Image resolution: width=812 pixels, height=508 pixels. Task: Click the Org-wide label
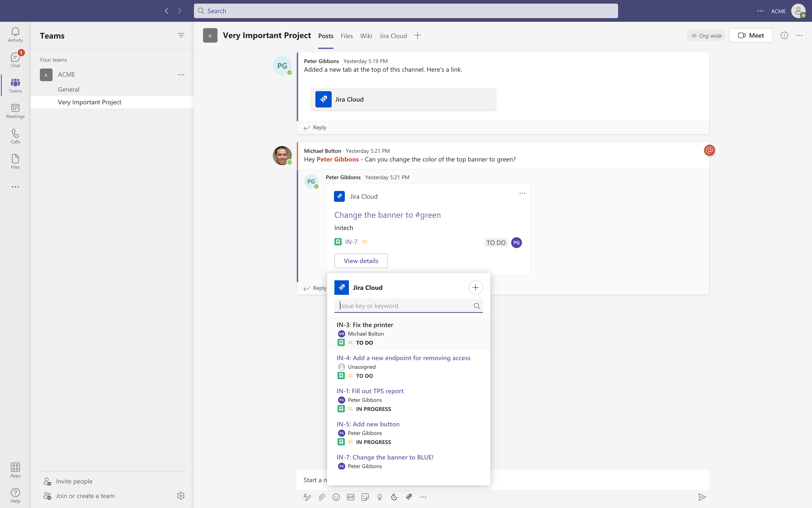pos(706,36)
